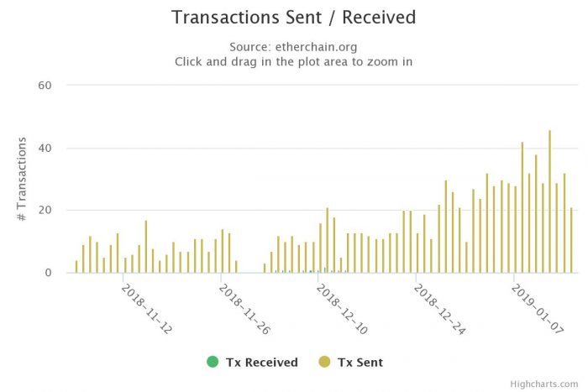The image size is (588, 392).
Task: Click the Source: etherchain.org subtitle
Action: (x=293, y=47)
